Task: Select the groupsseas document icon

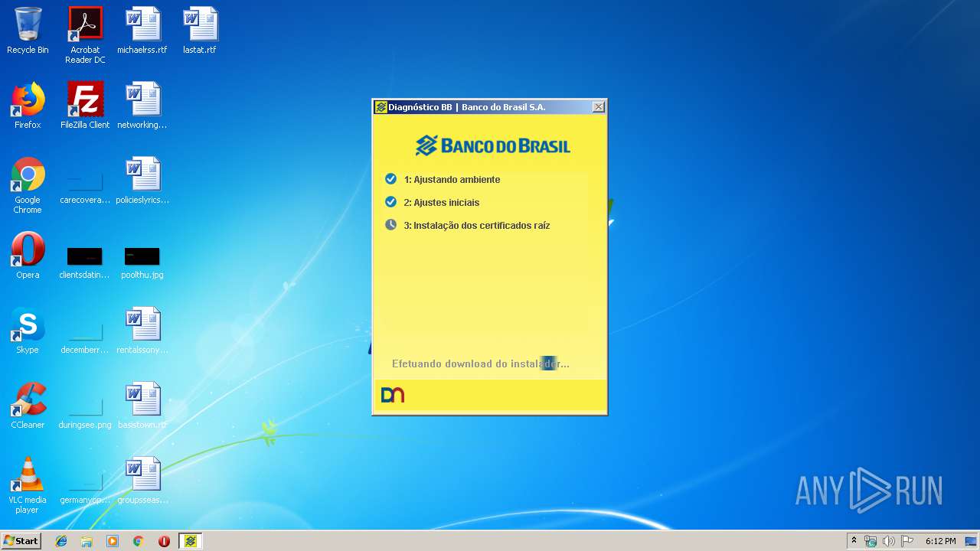Action: pos(142,481)
